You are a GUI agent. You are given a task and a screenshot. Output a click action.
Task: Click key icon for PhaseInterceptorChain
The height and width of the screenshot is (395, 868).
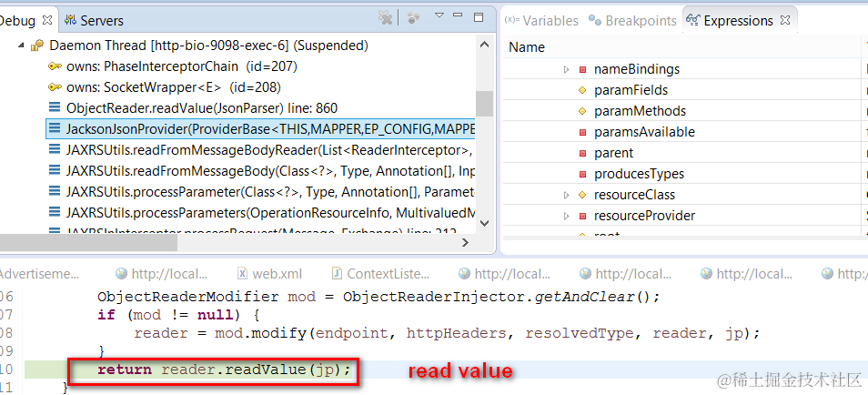[55, 66]
